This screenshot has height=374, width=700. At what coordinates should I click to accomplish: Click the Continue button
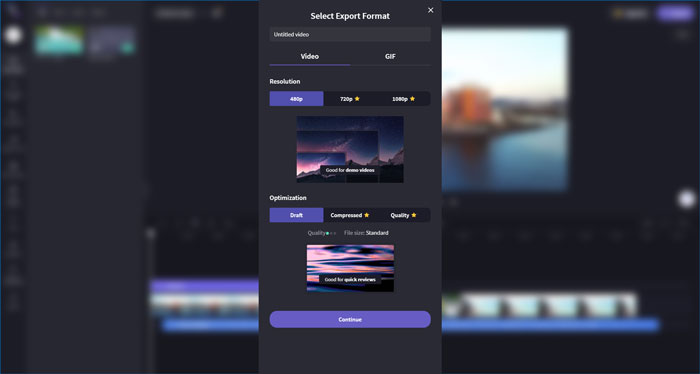click(x=350, y=320)
